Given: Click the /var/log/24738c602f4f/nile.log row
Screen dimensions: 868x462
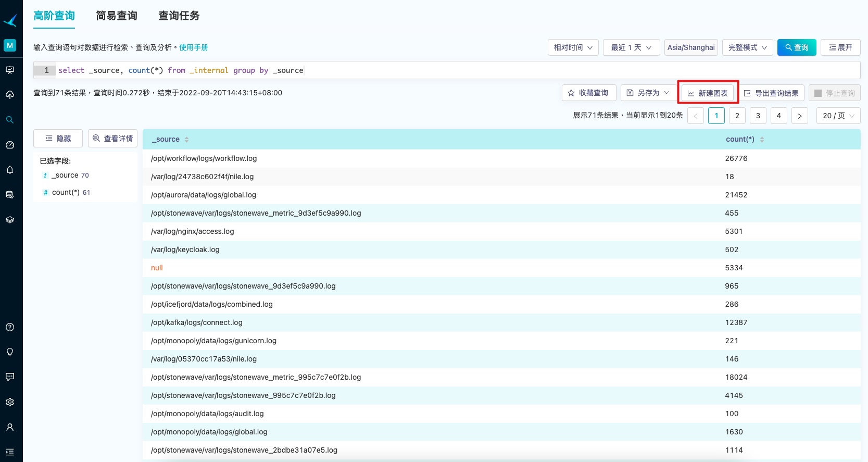Looking at the screenshot, I should [501, 177].
